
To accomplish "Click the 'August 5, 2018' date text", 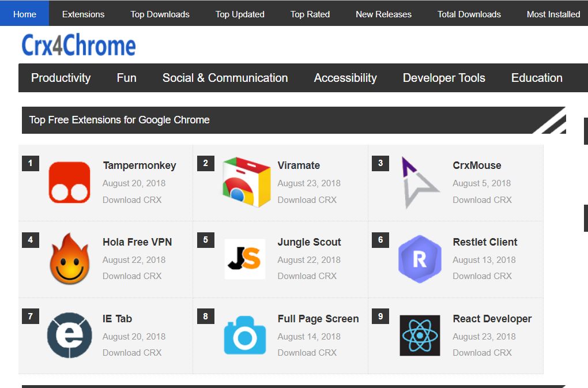I will click(481, 183).
